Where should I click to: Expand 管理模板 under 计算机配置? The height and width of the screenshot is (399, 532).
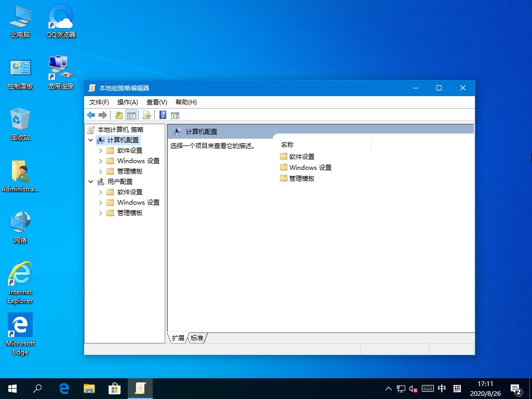pyautogui.click(x=100, y=171)
